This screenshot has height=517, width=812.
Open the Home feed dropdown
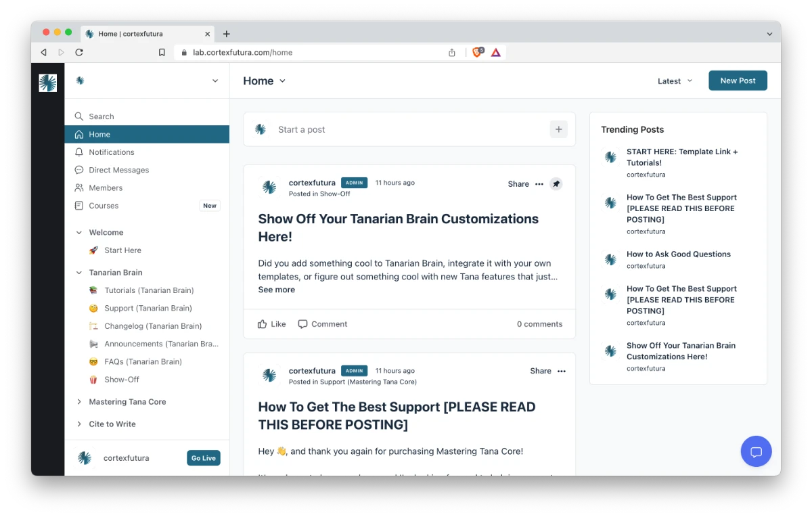(265, 81)
